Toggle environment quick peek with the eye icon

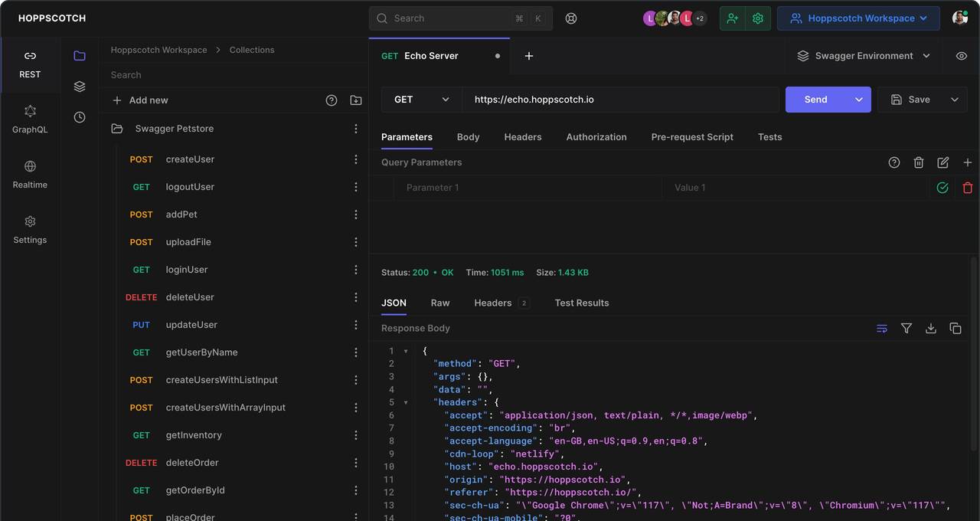(x=962, y=55)
